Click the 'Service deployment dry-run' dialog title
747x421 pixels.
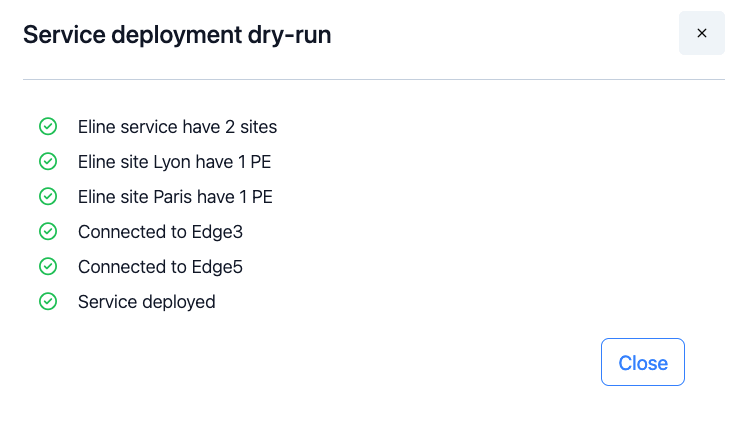pos(177,35)
